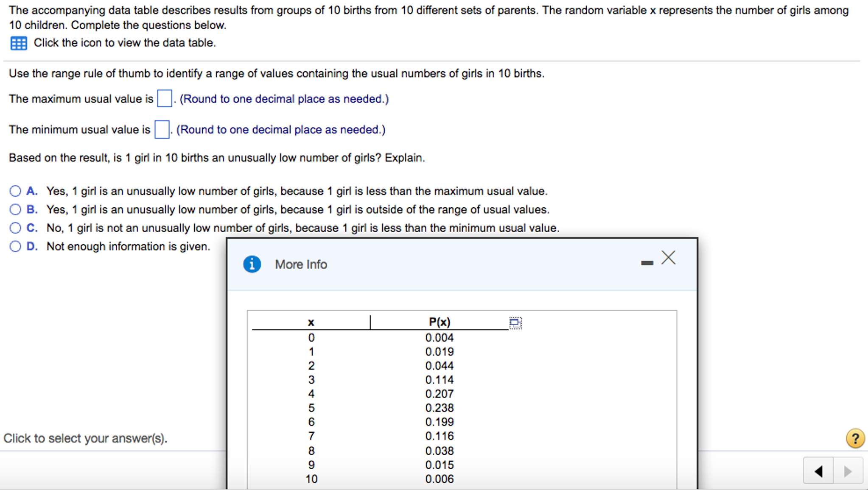Click the probability value 0.004 for x=0
This screenshot has height=490, width=868.
pyautogui.click(x=440, y=337)
